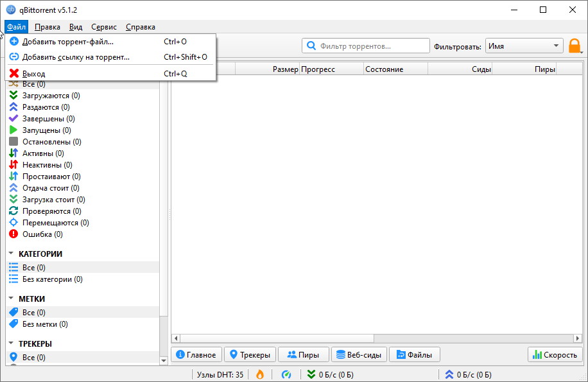Click grey stop square beside Остановлены
This screenshot has width=588, height=382.
click(x=13, y=141)
